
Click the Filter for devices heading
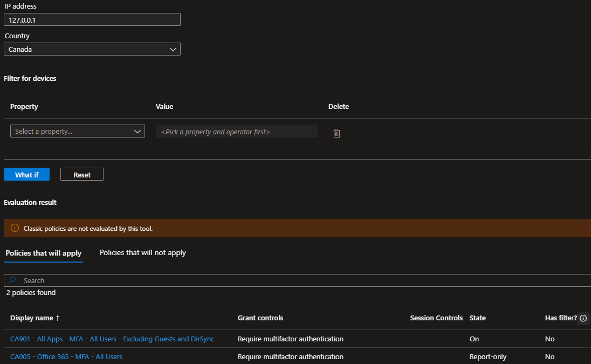[30, 78]
